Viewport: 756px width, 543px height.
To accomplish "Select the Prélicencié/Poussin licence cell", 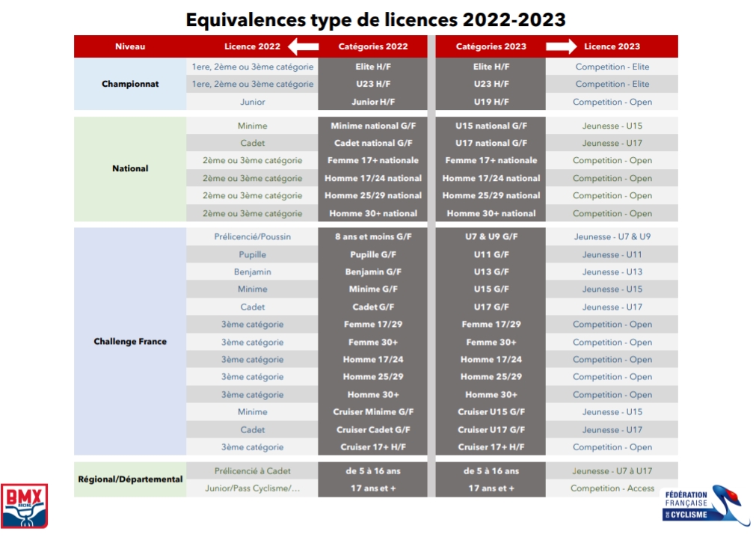I will click(252, 236).
